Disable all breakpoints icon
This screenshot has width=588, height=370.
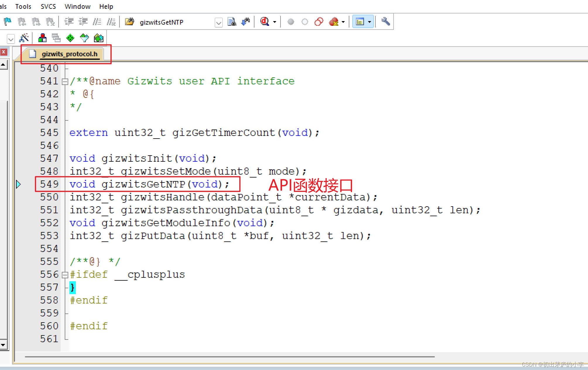tap(319, 22)
